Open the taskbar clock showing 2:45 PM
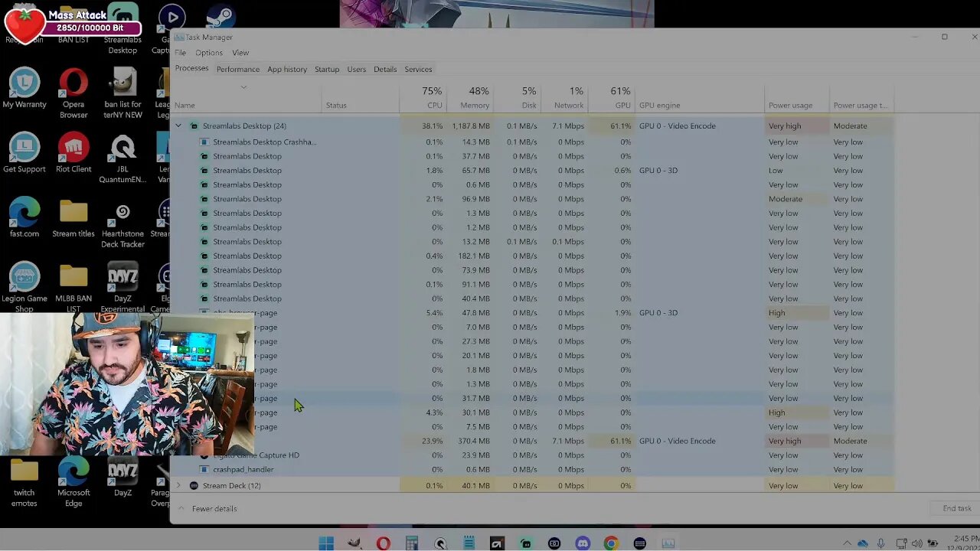This screenshot has height=551, width=980. pos(964,543)
